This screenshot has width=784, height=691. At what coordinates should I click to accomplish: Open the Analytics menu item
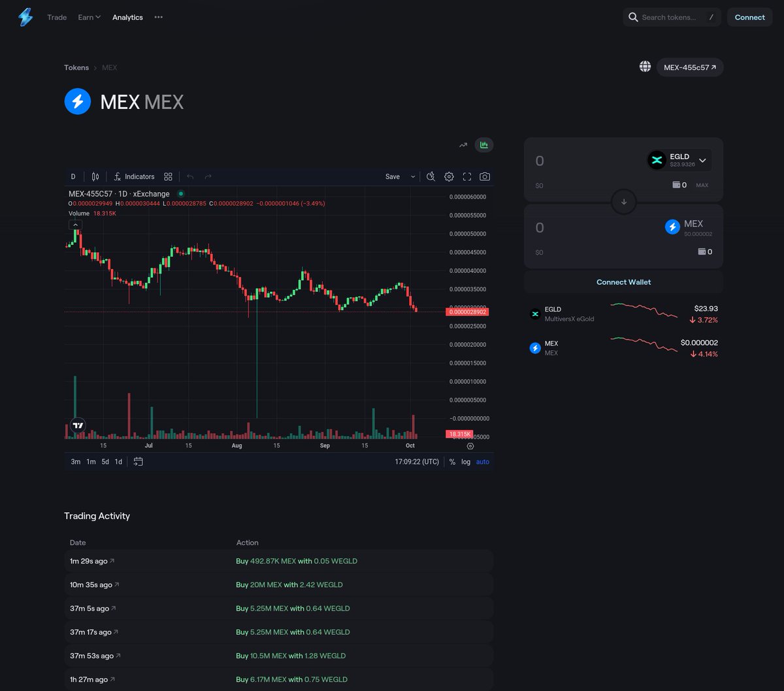pos(127,17)
